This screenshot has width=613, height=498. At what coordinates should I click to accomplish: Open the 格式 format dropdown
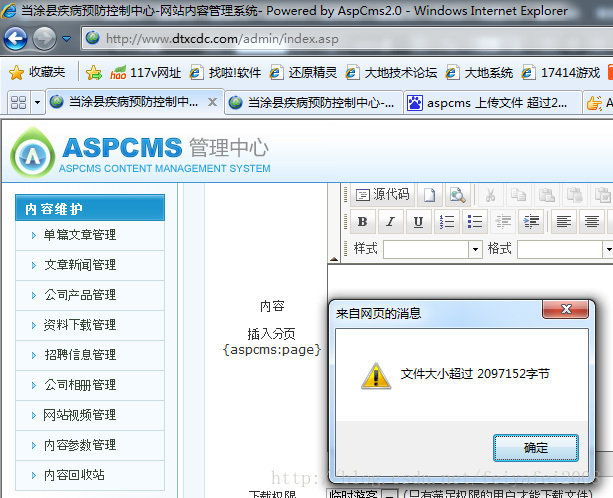565,249
